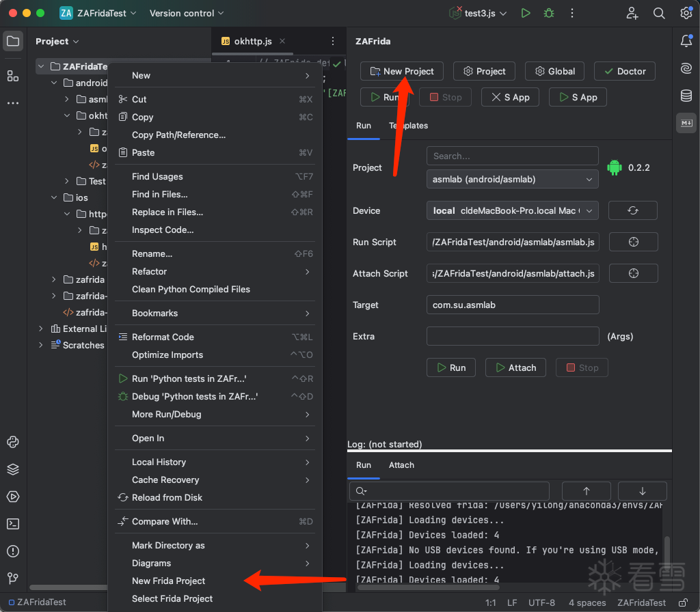Open the Database tool window
700x612 pixels.
[686, 96]
